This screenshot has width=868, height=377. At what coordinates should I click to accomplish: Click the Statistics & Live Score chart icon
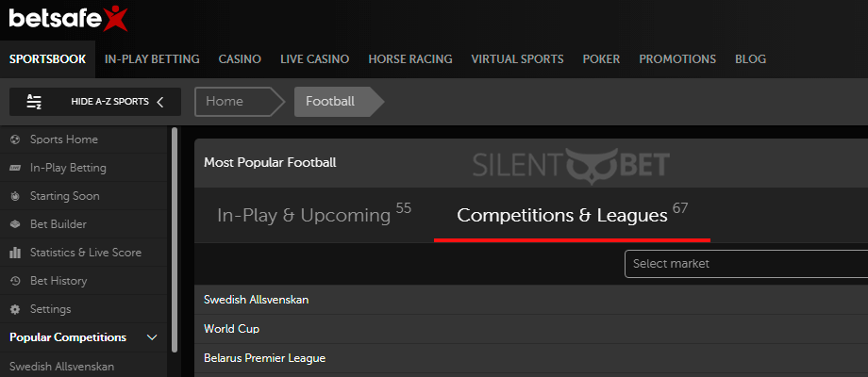15,252
